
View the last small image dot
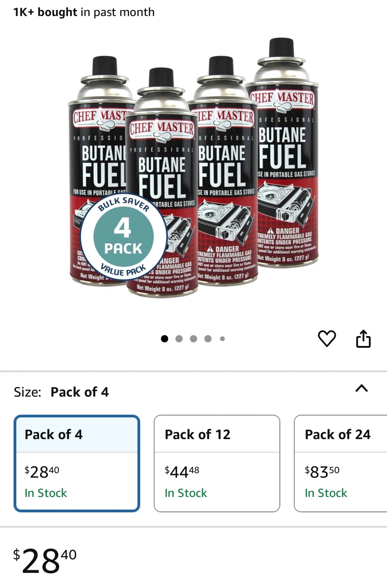[222, 339]
